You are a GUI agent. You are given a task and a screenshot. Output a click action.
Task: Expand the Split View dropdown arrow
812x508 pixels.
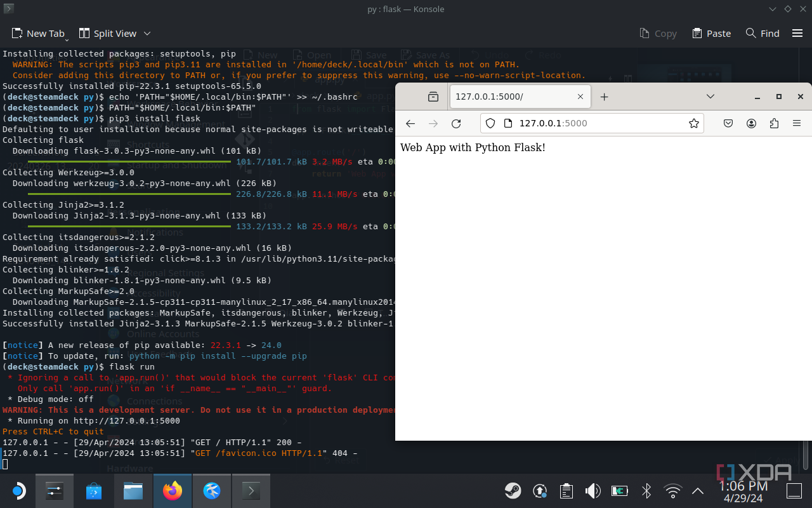click(147, 33)
